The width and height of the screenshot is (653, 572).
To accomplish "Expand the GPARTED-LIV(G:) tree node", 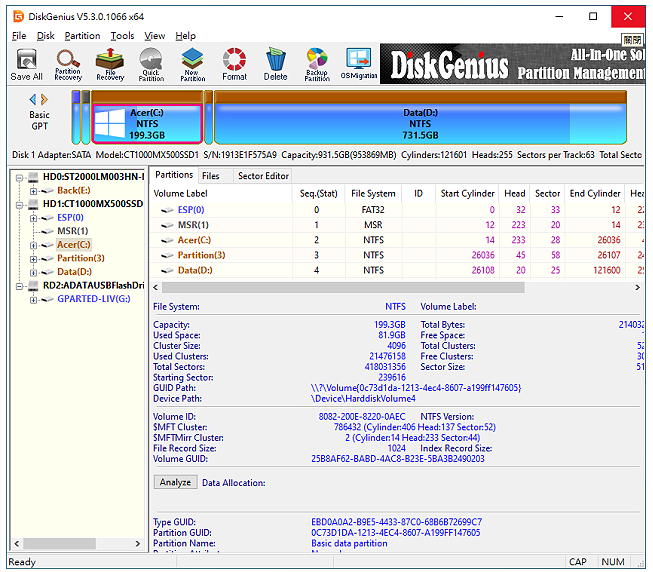I will click(x=33, y=300).
